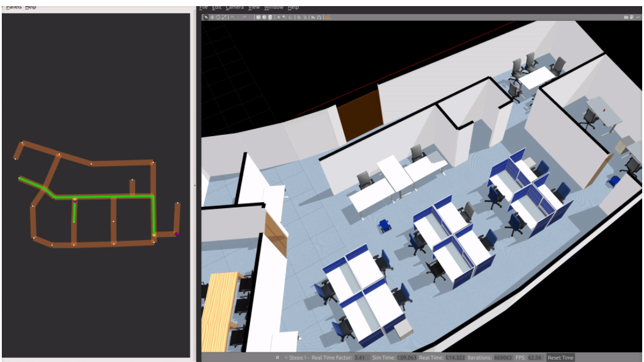
Task: Add a point light
Action: (279, 17)
